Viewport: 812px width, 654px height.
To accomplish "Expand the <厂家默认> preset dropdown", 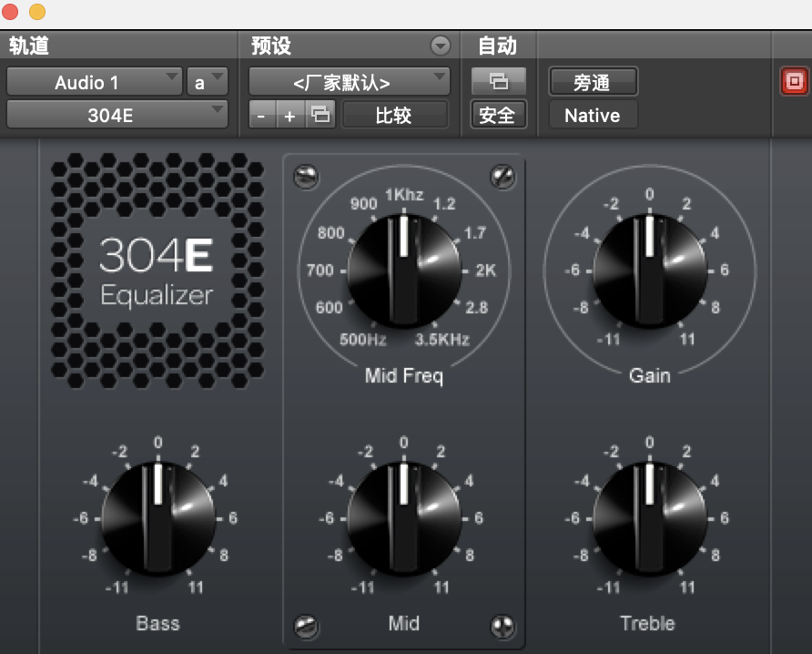I will (x=350, y=82).
